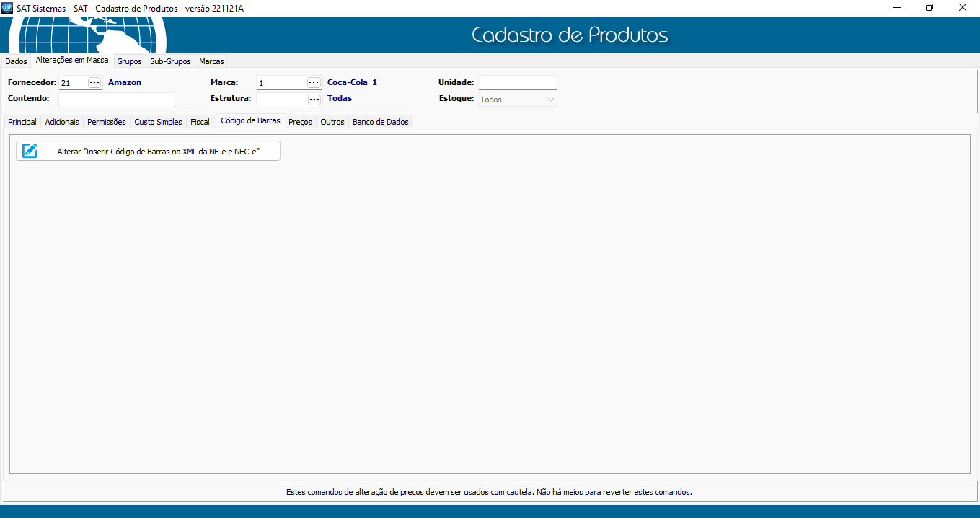Image resolution: width=980 pixels, height=518 pixels.
Task: Go to the Custo Simples sub-tab
Action: pos(158,122)
